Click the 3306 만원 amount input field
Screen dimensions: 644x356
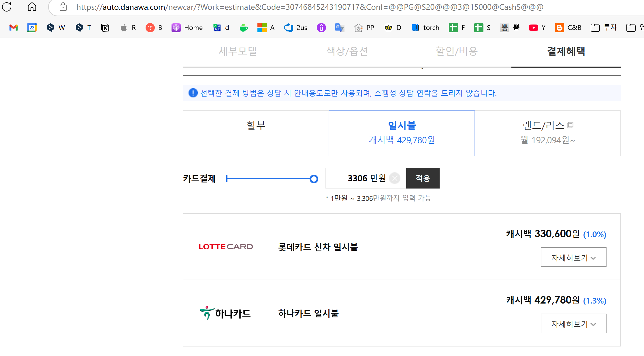coord(357,178)
